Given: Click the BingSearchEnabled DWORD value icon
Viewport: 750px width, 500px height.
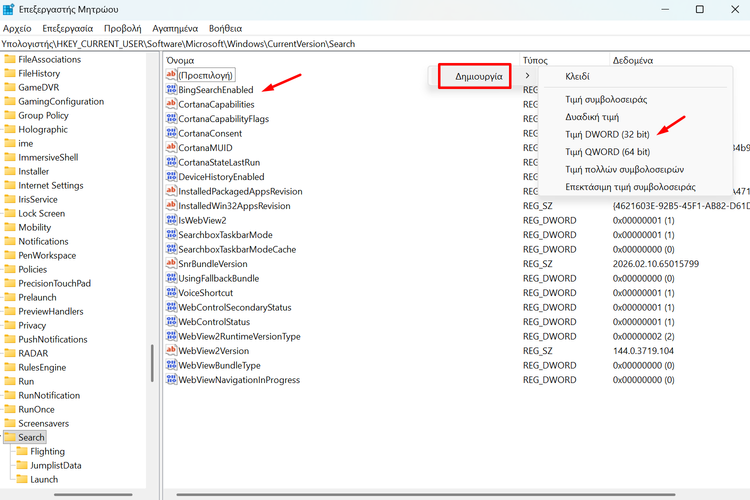Looking at the screenshot, I should click(171, 90).
